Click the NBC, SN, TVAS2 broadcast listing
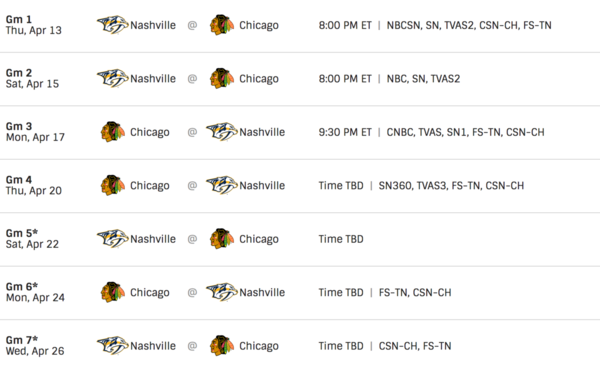This screenshot has height=372, width=600. click(423, 79)
